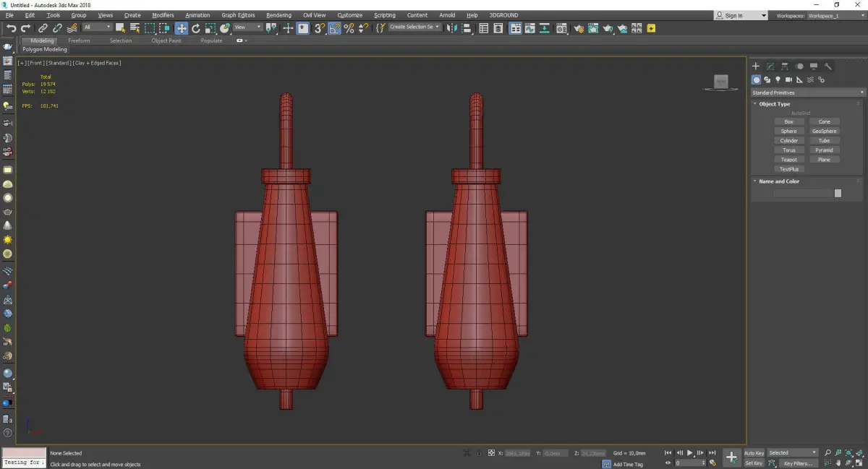Open the Render Setup teapot icon

pos(579,28)
